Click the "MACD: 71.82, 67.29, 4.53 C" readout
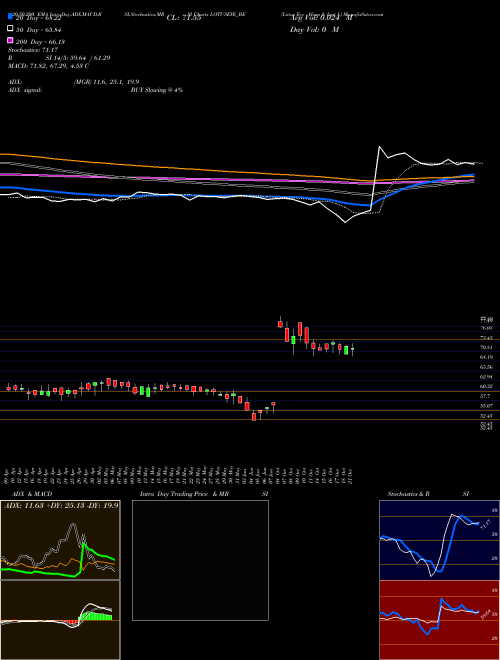Screen dimensions: 500x660 tap(48, 66)
